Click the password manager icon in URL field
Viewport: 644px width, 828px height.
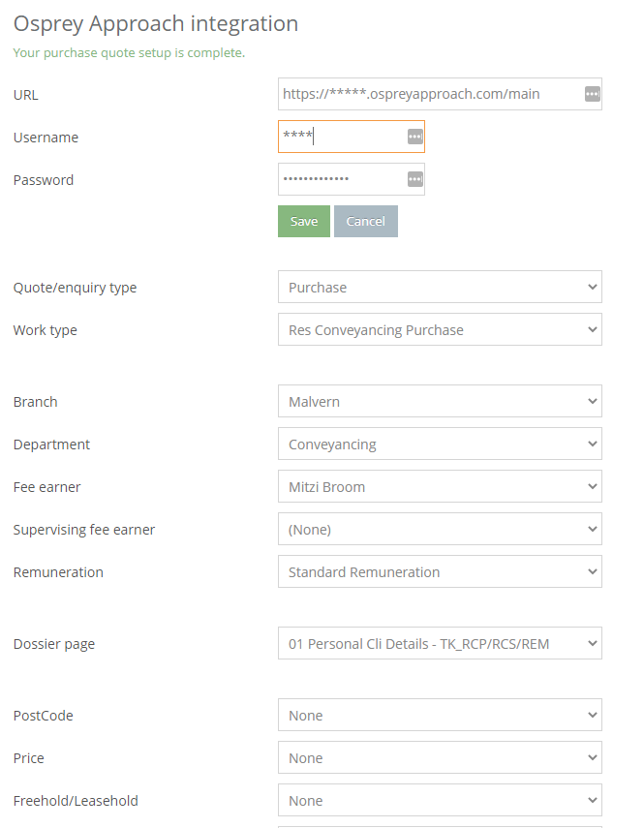point(593,94)
